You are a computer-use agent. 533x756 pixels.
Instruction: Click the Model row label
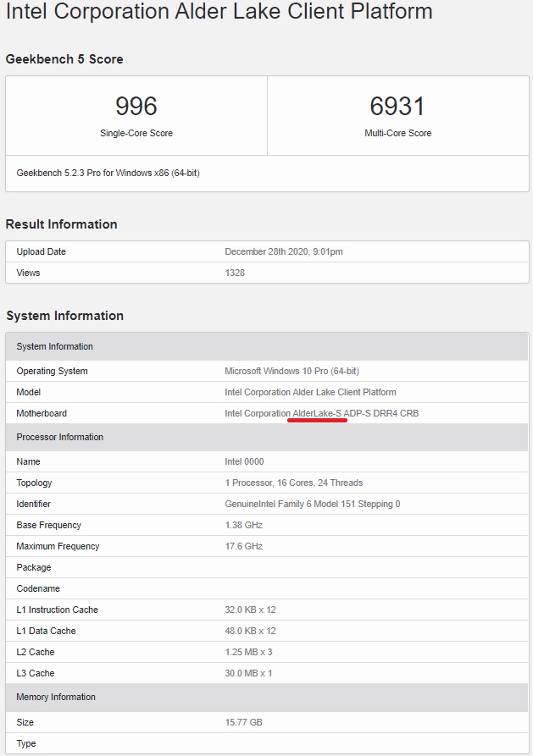[x=29, y=393]
